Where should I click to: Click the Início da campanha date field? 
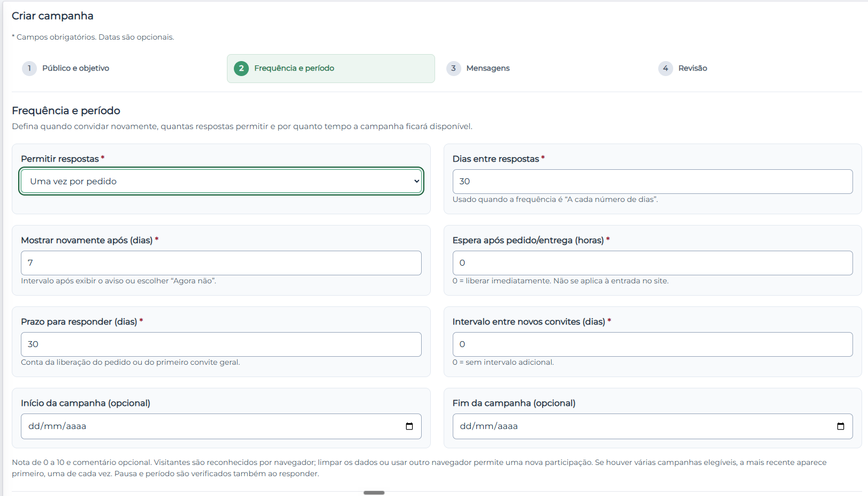[221, 426]
